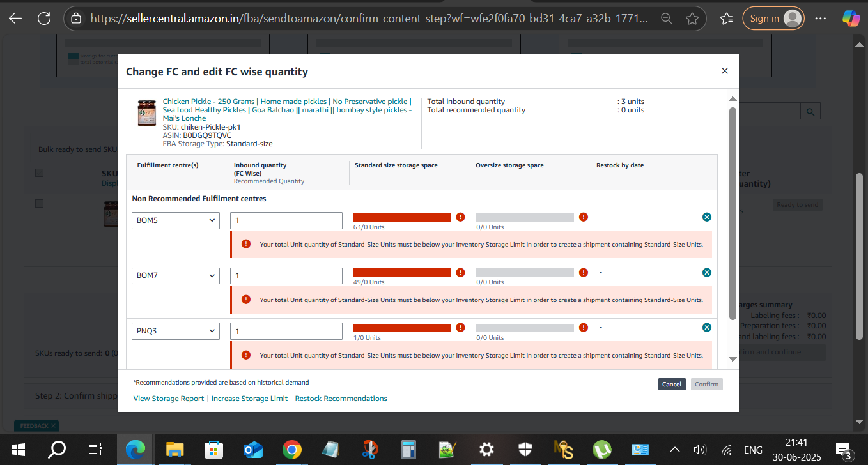Viewport: 868px width, 465px height.
Task: Click the ENG language indicator
Action: pos(754,450)
